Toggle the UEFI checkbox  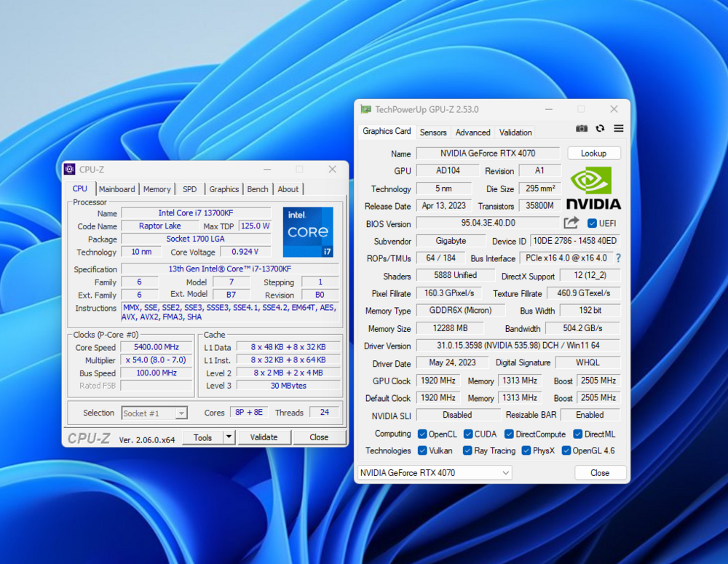(592, 223)
